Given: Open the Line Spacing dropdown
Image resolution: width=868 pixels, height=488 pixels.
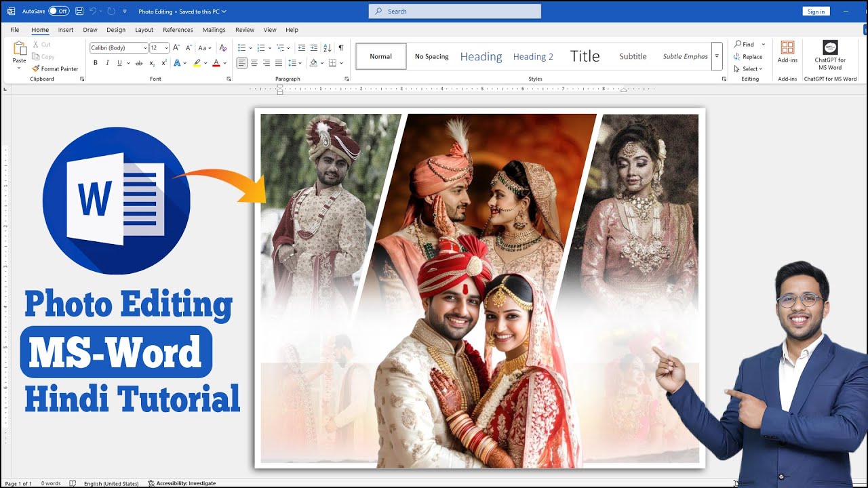Looking at the screenshot, I should [295, 63].
